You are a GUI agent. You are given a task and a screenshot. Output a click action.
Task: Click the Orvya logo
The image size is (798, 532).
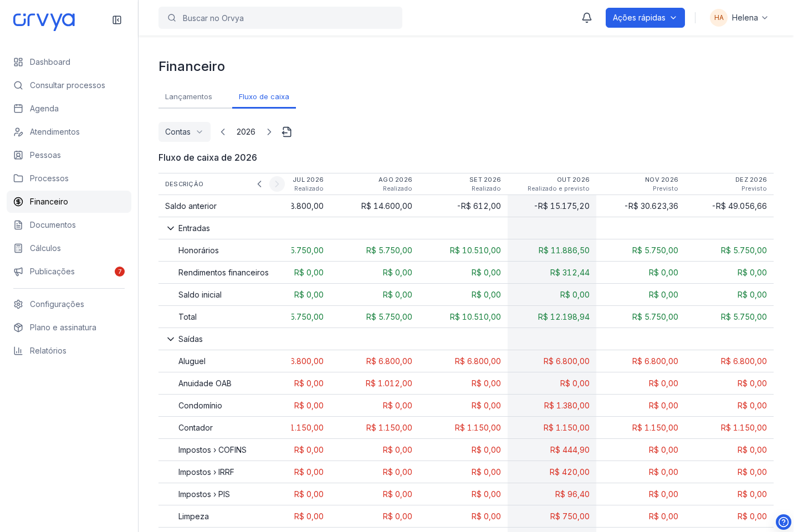44,21
